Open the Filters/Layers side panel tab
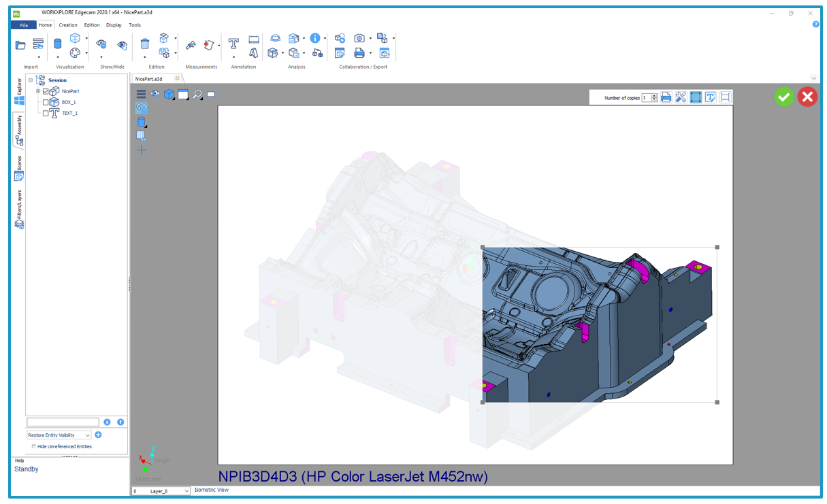 (19, 209)
